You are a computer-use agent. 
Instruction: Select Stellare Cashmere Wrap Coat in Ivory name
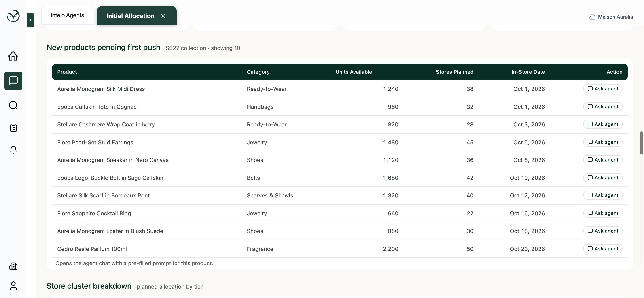click(106, 125)
